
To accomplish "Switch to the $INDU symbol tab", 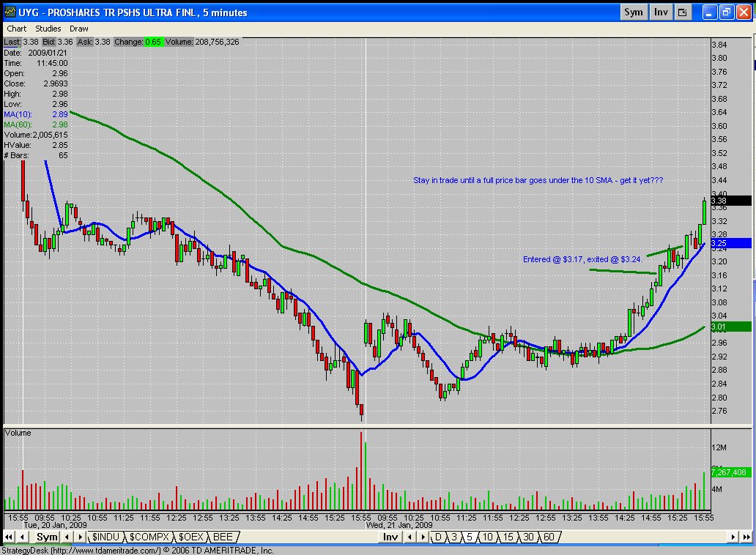I will point(105,537).
